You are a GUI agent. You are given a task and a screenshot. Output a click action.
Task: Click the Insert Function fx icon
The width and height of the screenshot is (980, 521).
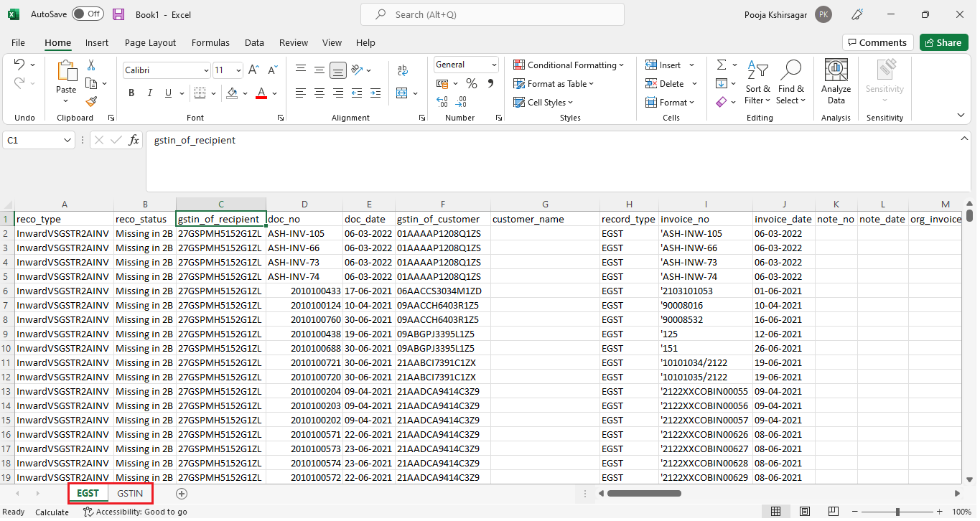tap(134, 141)
